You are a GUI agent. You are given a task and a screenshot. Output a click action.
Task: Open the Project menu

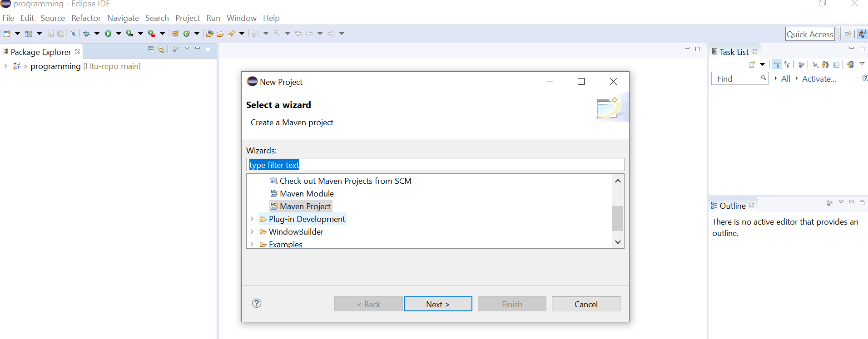[x=188, y=18]
